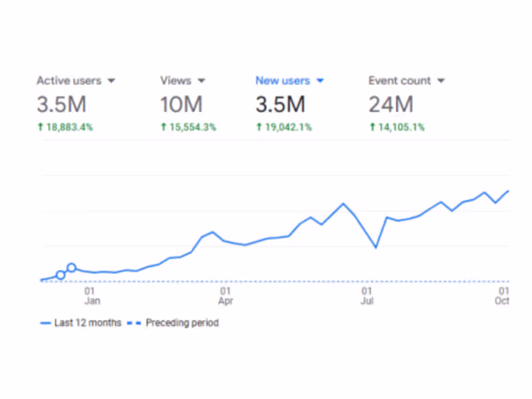
Task: Click the 24M Event count value
Action: click(x=390, y=104)
